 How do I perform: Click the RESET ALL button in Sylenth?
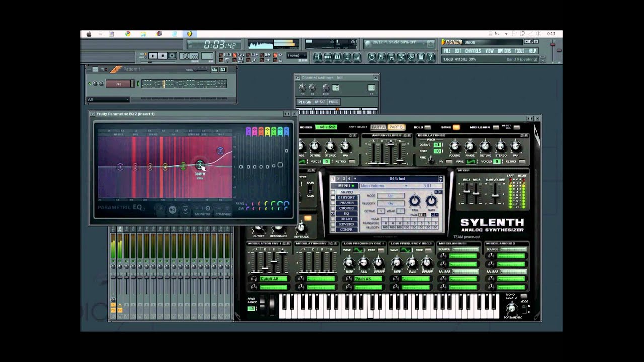pyautogui.click(x=517, y=128)
